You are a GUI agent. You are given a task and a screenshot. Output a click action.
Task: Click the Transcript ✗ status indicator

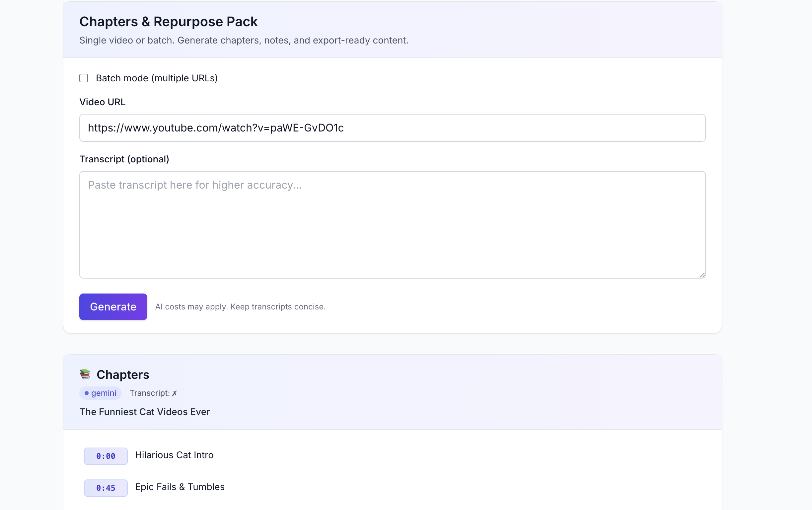pos(153,393)
